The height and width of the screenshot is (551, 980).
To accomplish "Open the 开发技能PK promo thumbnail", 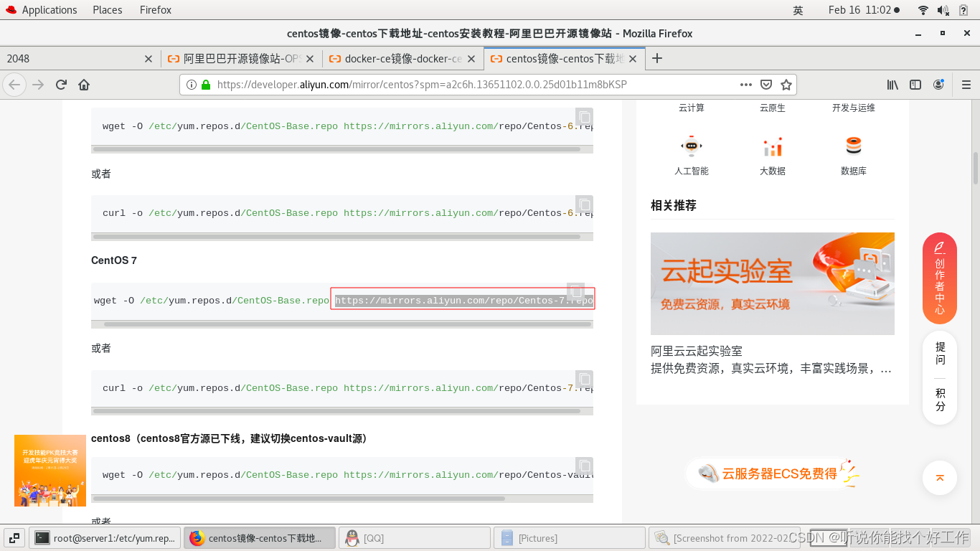I will click(x=50, y=471).
